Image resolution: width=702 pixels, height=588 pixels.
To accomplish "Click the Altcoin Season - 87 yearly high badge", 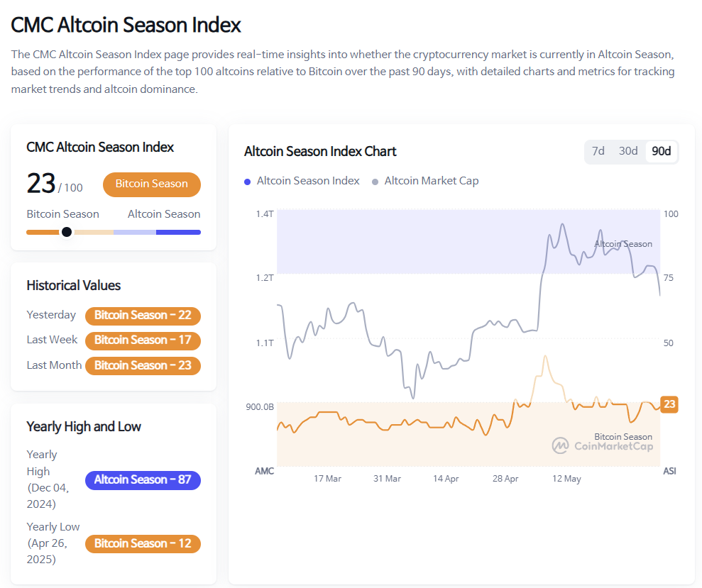I will coord(143,479).
